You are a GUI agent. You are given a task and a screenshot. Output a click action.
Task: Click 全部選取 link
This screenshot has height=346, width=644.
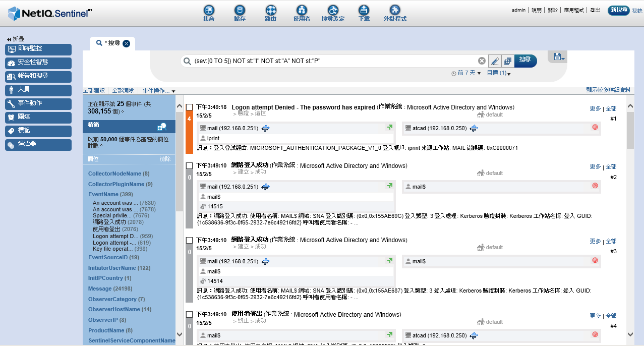[x=94, y=90]
